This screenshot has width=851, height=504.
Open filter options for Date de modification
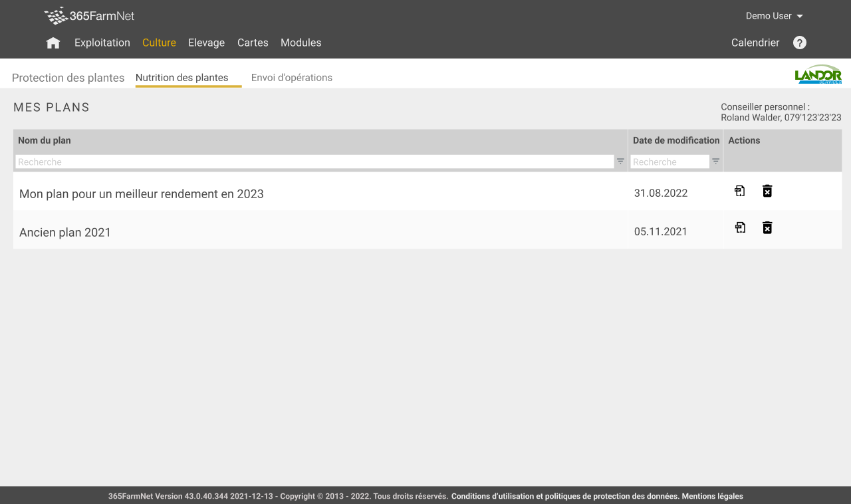pyautogui.click(x=716, y=162)
